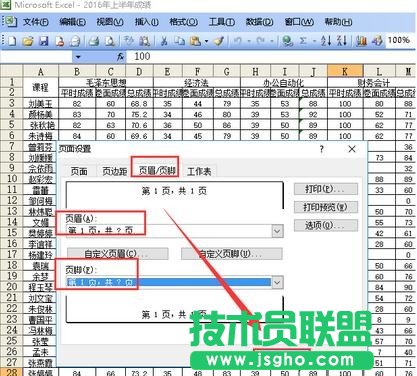Click into the Name Box field
Screen dimensions: 417x376
(37, 57)
